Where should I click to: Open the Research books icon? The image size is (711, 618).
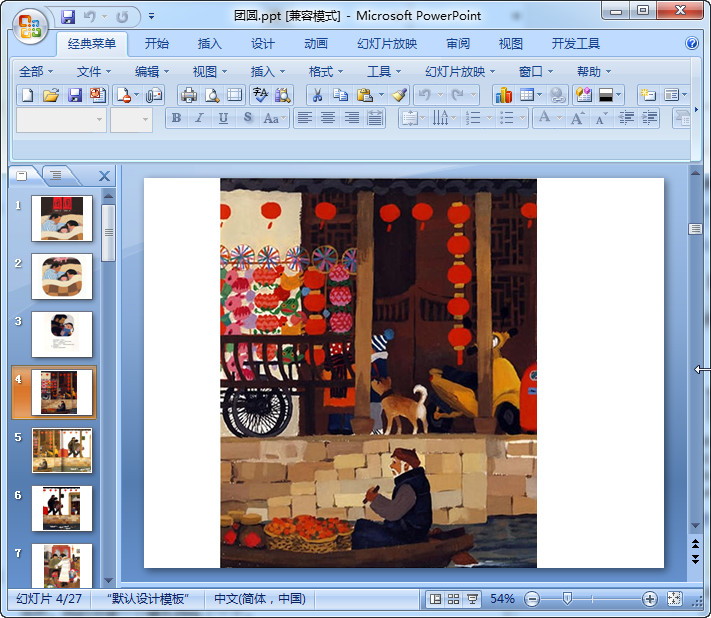click(x=283, y=95)
